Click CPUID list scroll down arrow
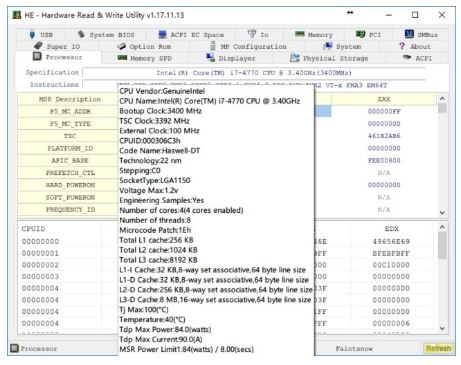The image size is (461, 365). (442, 328)
